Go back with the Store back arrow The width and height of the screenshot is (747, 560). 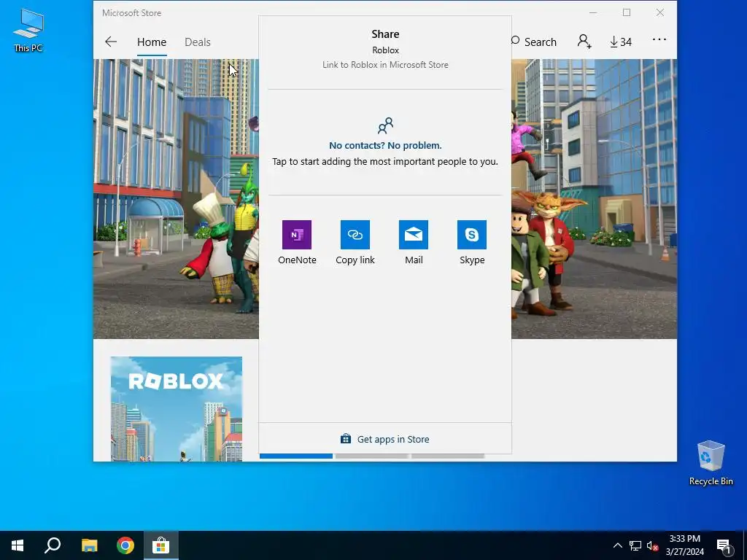(x=111, y=42)
